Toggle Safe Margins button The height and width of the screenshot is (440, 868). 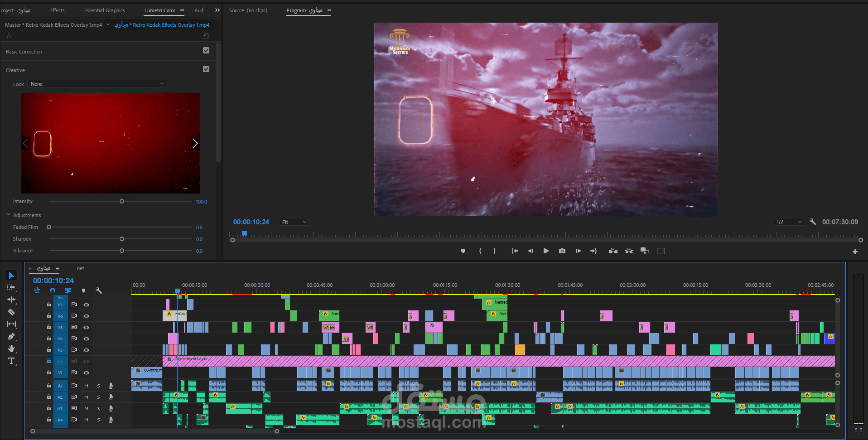(x=661, y=251)
